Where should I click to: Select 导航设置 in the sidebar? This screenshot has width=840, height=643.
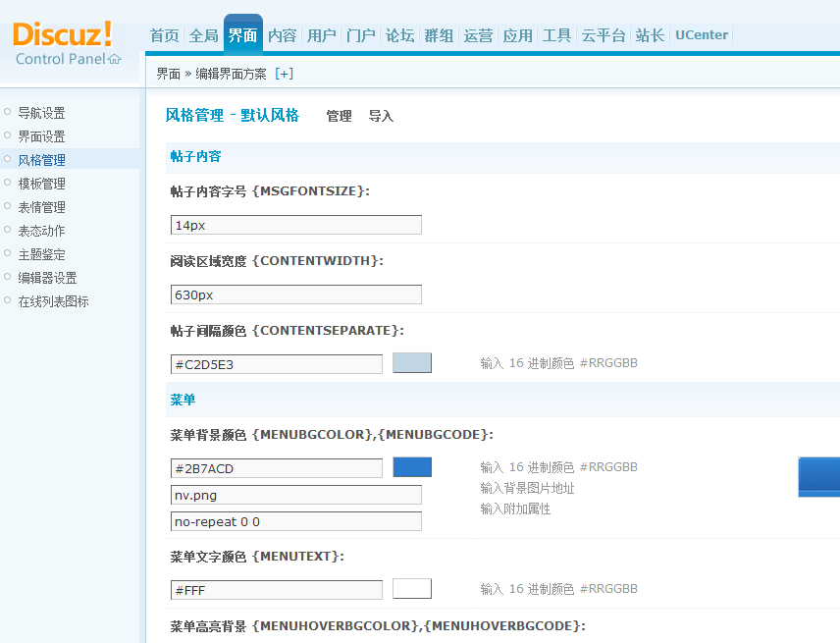click(x=41, y=113)
